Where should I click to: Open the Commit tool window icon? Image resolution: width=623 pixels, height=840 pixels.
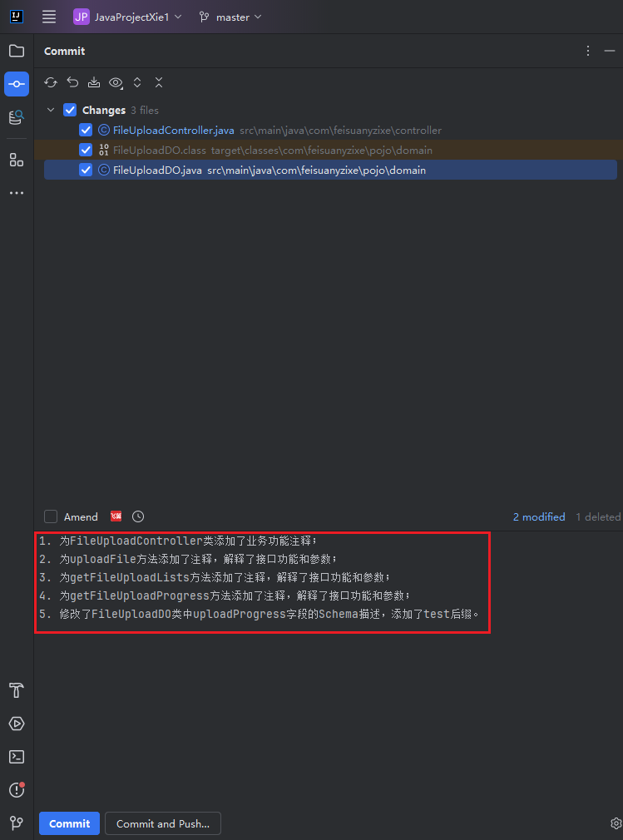tap(17, 84)
